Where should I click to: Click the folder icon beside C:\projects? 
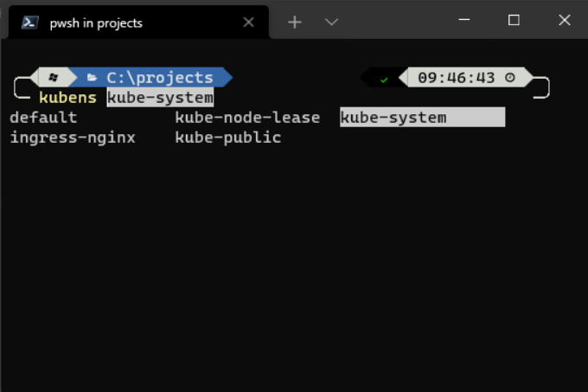(x=92, y=78)
